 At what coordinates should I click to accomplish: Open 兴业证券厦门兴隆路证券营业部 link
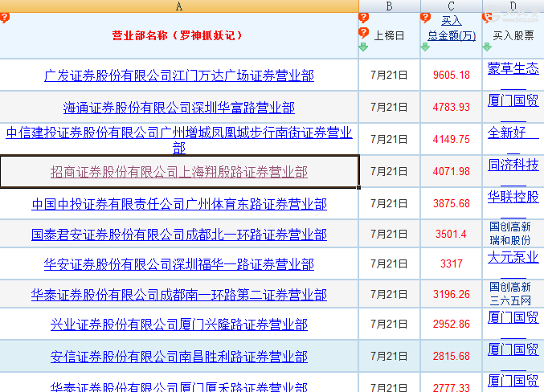click(179, 325)
